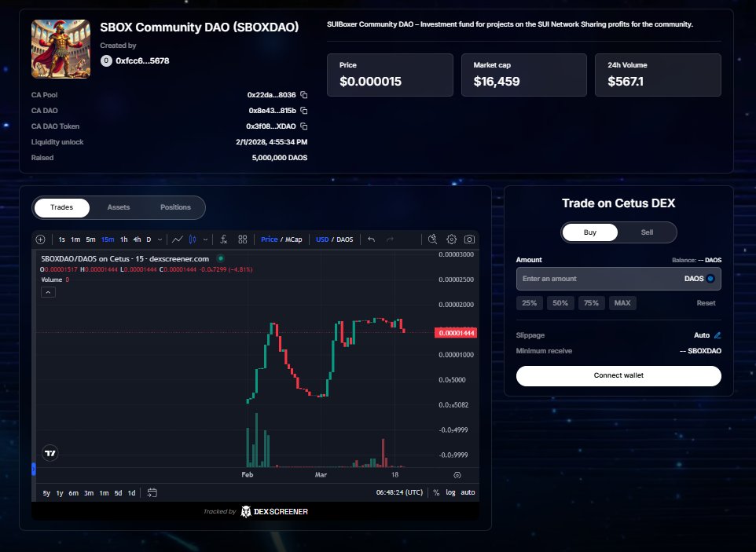Toggle auto scale on the chart

click(468, 492)
